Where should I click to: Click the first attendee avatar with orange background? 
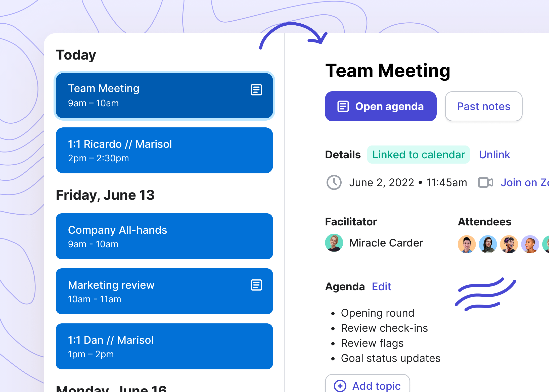tap(467, 244)
